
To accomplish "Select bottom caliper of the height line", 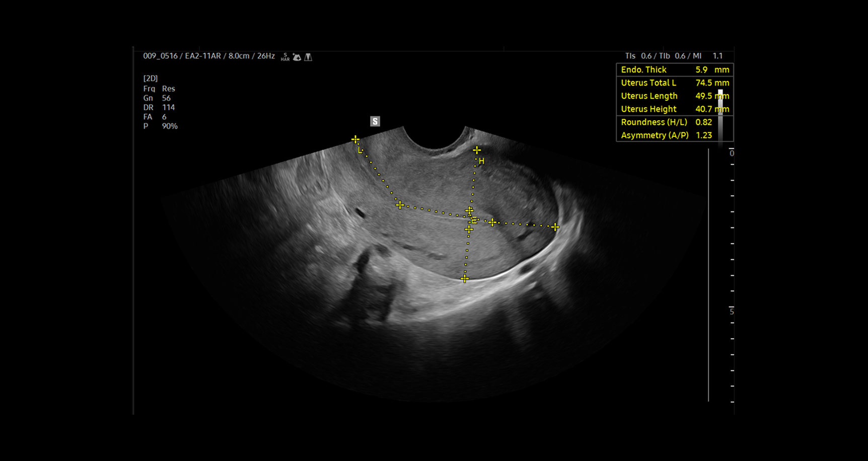I will (x=465, y=279).
